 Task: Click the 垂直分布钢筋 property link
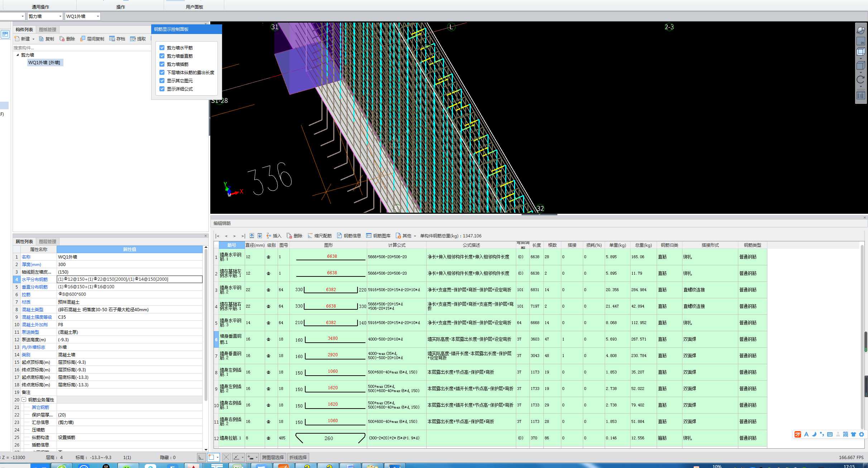tap(35, 287)
